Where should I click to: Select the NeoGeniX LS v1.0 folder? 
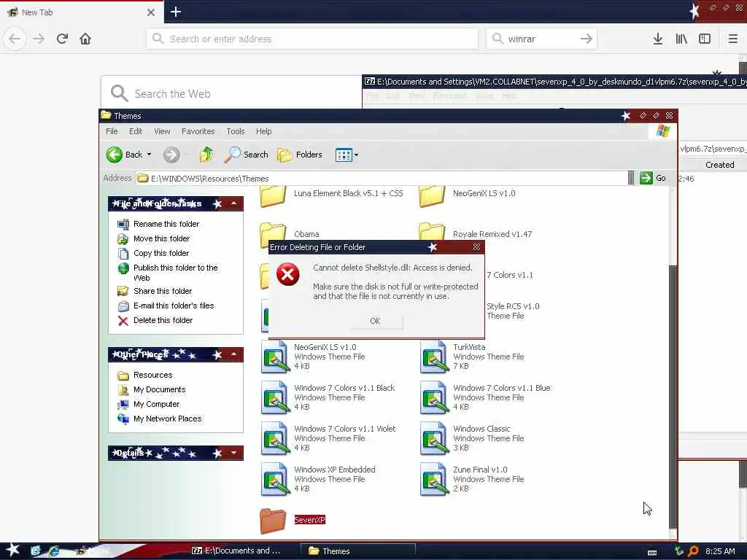coord(484,193)
